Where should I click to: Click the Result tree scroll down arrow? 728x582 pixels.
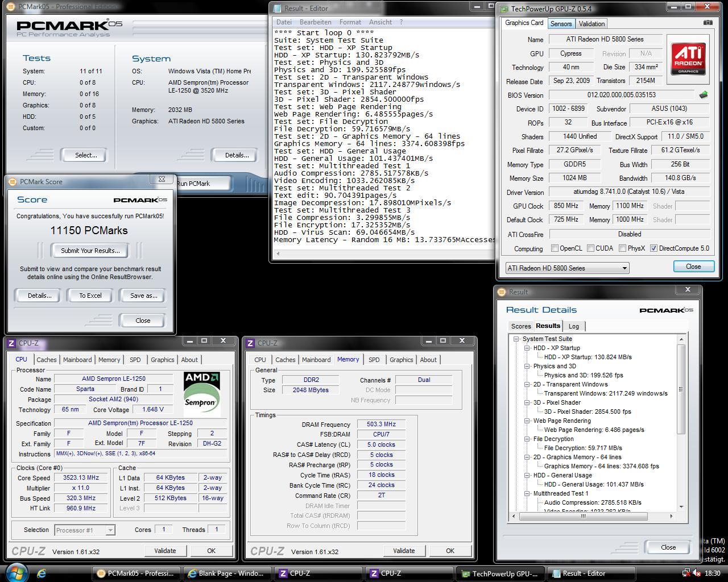(x=681, y=507)
